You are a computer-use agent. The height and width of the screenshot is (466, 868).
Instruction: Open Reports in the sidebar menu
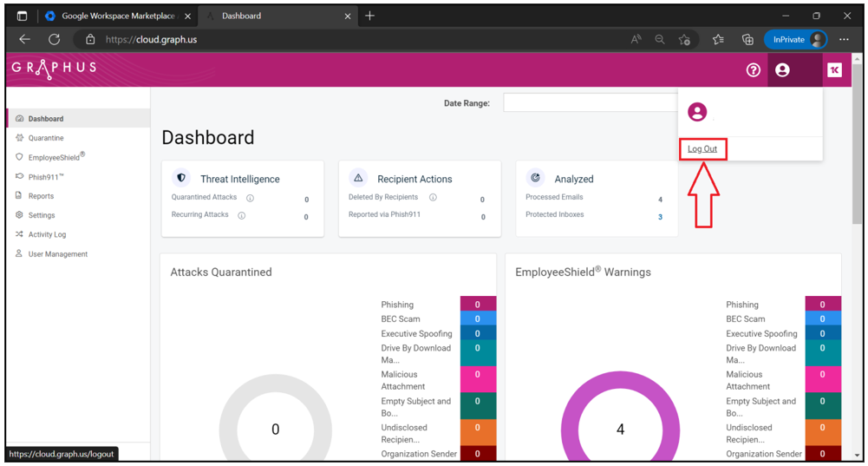point(78,195)
